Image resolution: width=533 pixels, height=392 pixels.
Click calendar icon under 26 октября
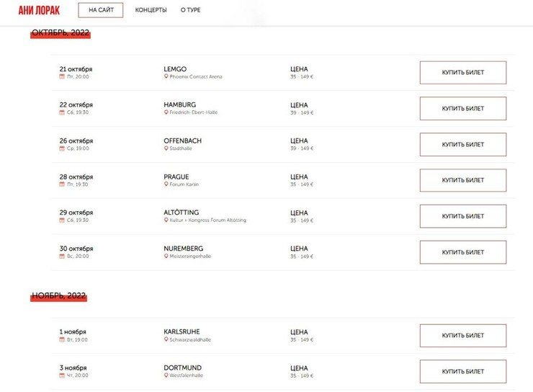[x=62, y=148]
